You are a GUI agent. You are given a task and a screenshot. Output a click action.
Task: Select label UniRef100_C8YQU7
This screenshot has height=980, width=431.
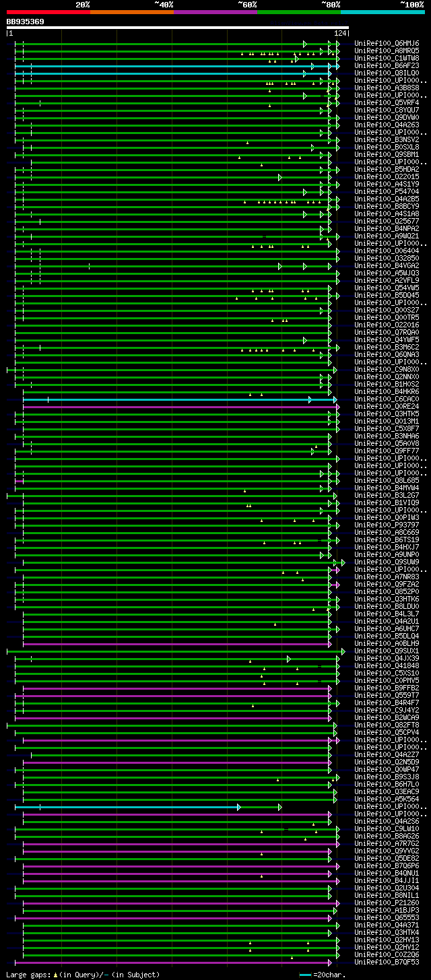coord(387,110)
